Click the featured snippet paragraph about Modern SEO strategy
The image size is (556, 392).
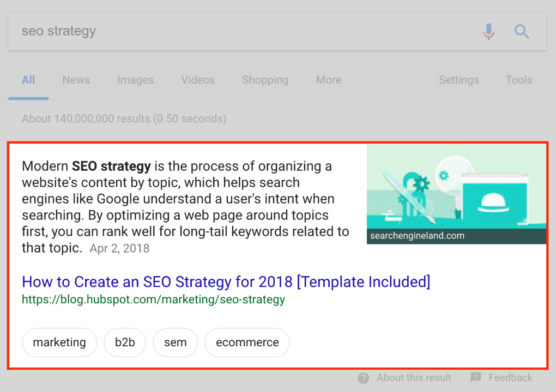coord(185,207)
